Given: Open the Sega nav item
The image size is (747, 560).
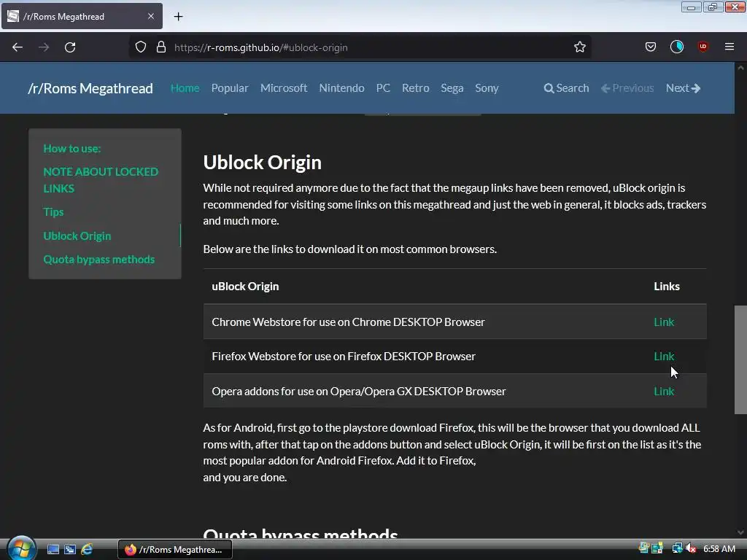Looking at the screenshot, I should 452,88.
